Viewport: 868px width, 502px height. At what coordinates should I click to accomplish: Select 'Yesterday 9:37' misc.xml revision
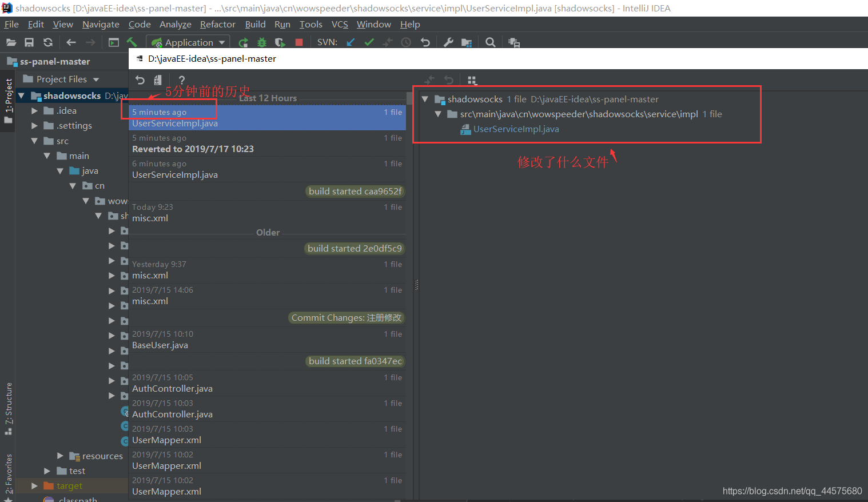[267, 270]
